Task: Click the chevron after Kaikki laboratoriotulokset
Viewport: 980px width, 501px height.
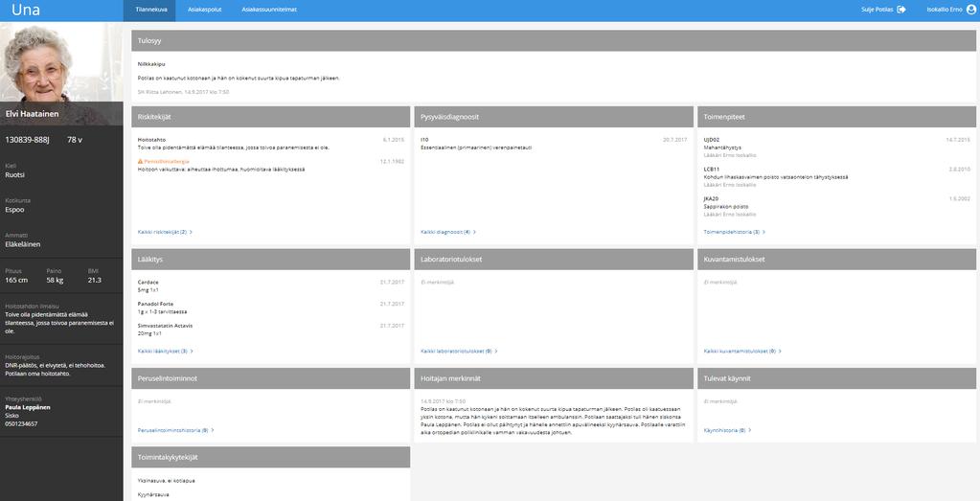Action: [495, 351]
